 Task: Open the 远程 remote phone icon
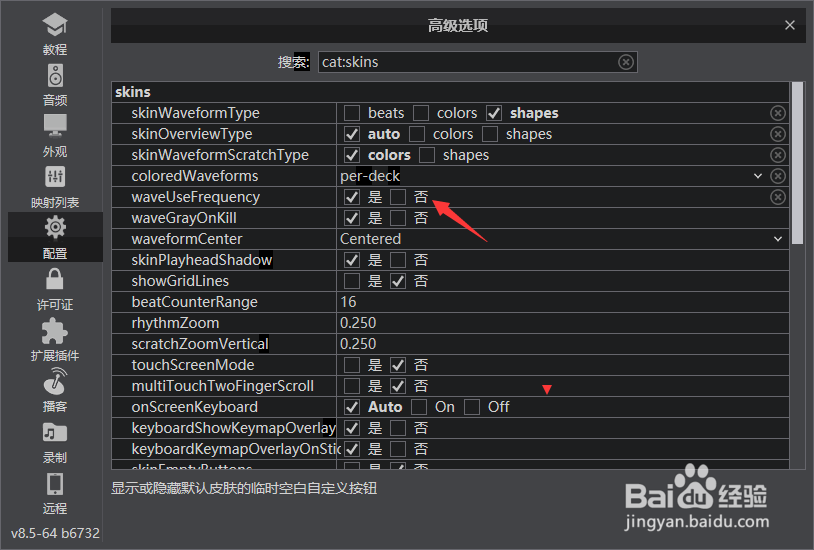tap(55, 484)
